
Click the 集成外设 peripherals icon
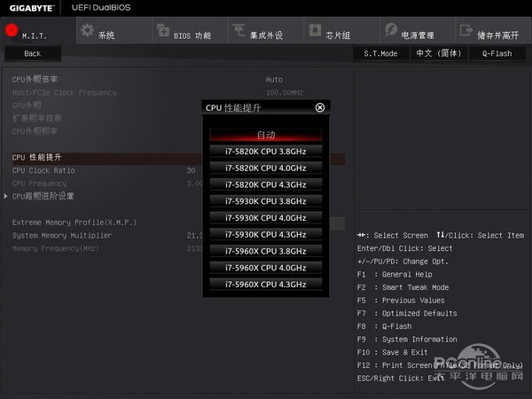tap(239, 30)
